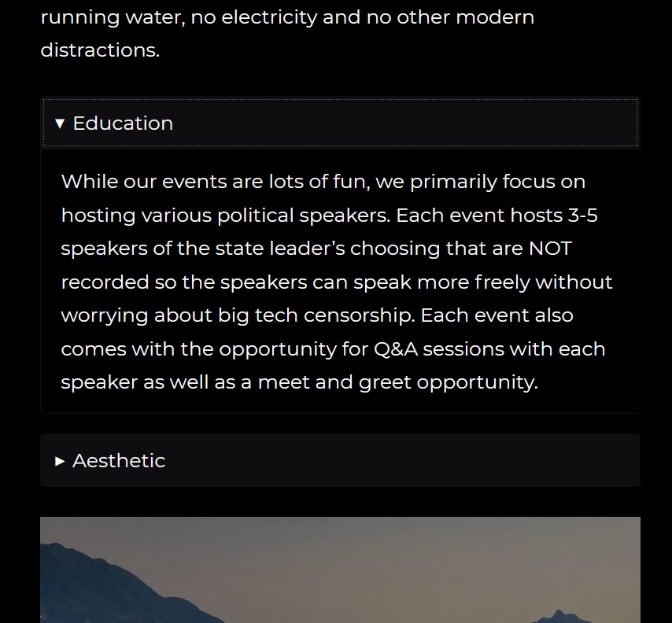The height and width of the screenshot is (623, 672).
Task: Expand Aesthetic using its right-pointing triangle
Action: pyautogui.click(x=60, y=462)
